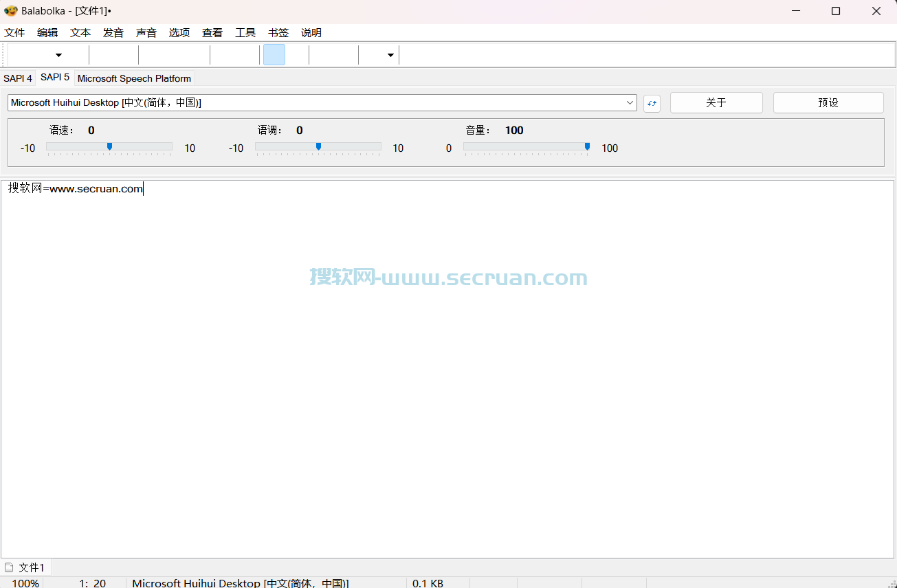Click the text 搜软网=www.secruan.com in editor
Viewport: 897px width, 588px height.
click(x=76, y=189)
